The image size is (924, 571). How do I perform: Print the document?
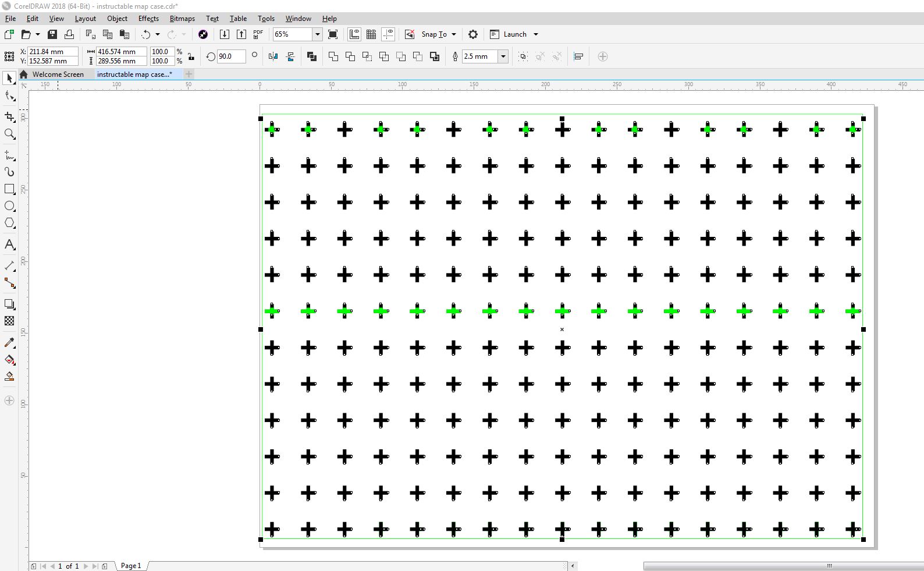pos(69,34)
